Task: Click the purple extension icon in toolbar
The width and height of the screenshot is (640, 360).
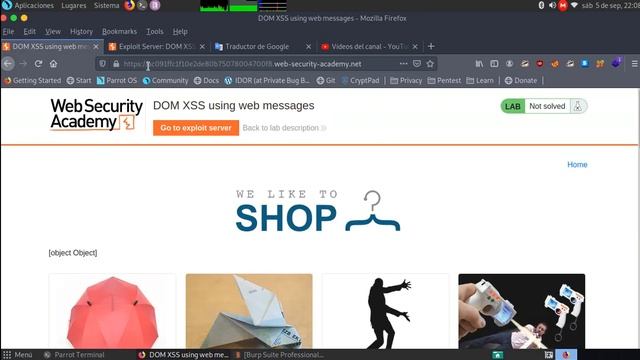Action: pos(616,63)
